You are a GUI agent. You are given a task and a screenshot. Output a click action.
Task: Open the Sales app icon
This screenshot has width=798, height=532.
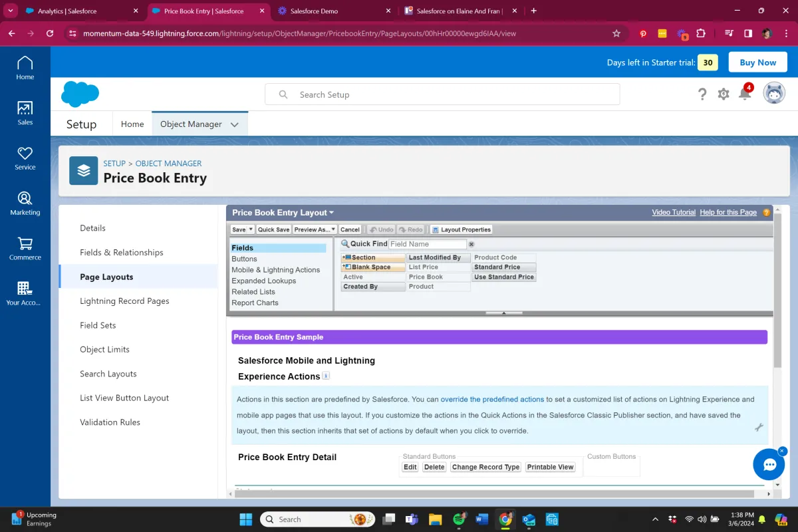coord(25,113)
